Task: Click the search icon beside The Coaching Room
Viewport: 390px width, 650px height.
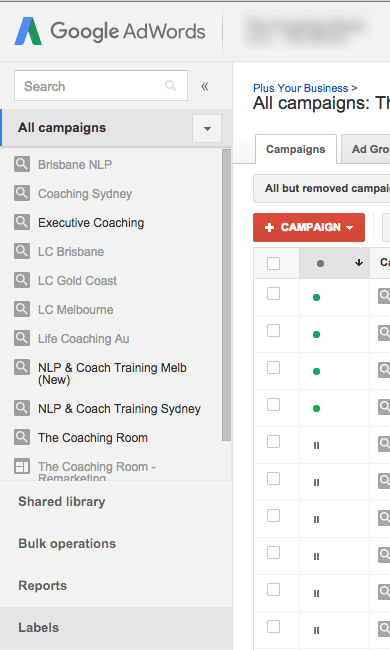Action: [22, 437]
